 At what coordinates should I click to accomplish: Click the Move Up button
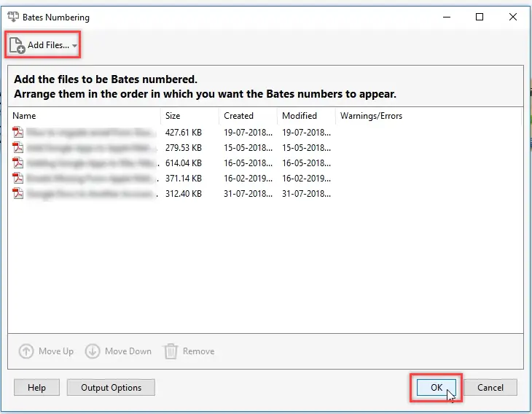[x=46, y=351]
